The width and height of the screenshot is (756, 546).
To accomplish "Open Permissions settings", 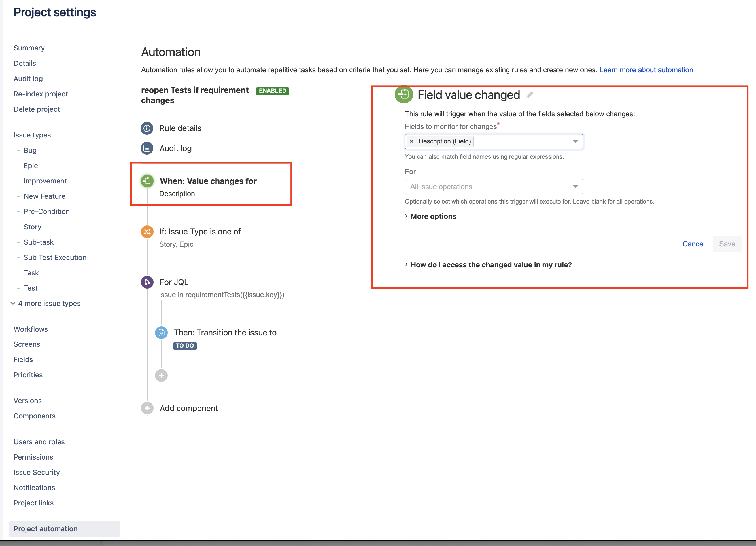I will [x=33, y=457].
